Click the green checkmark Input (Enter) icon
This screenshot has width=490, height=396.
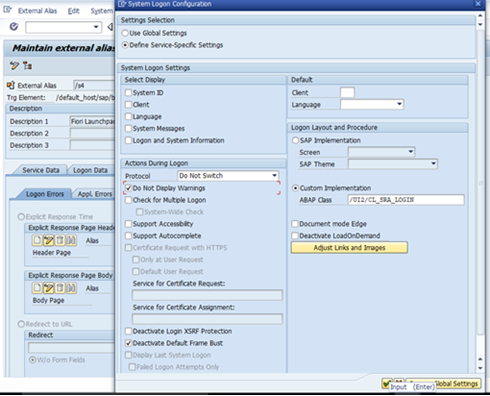click(x=387, y=383)
